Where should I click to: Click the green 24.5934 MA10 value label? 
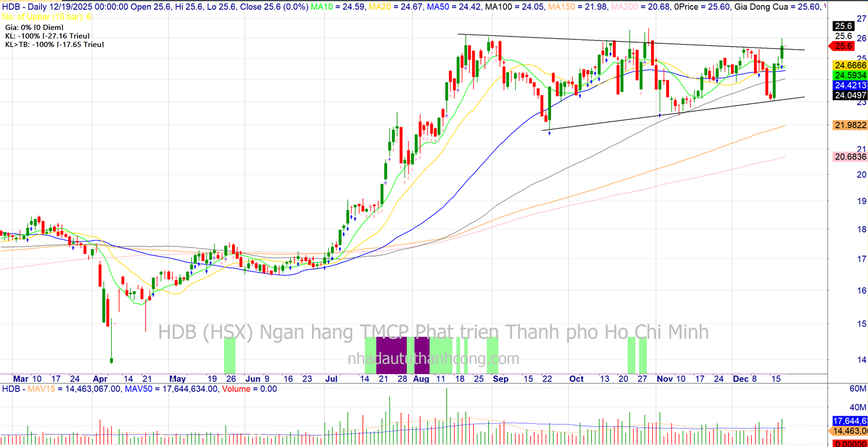(849, 75)
